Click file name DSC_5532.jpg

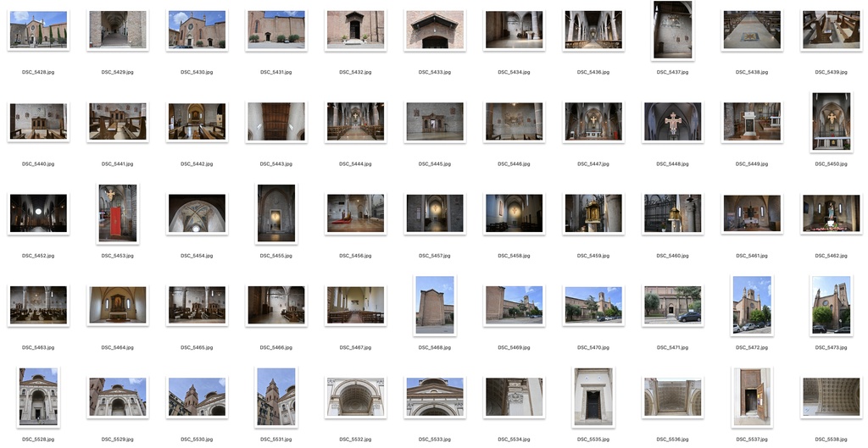click(x=355, y=440)
